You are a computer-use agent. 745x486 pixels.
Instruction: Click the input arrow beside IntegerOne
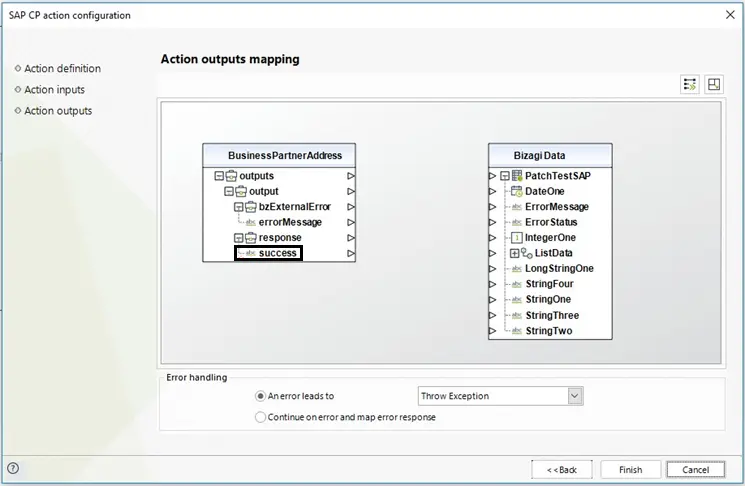(x=493, y=238)
